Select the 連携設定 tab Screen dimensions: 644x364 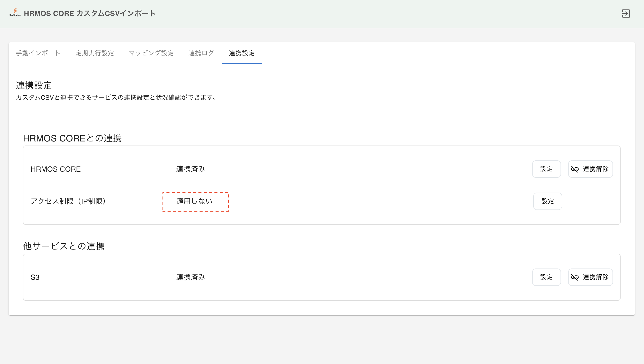pos(241,53)
